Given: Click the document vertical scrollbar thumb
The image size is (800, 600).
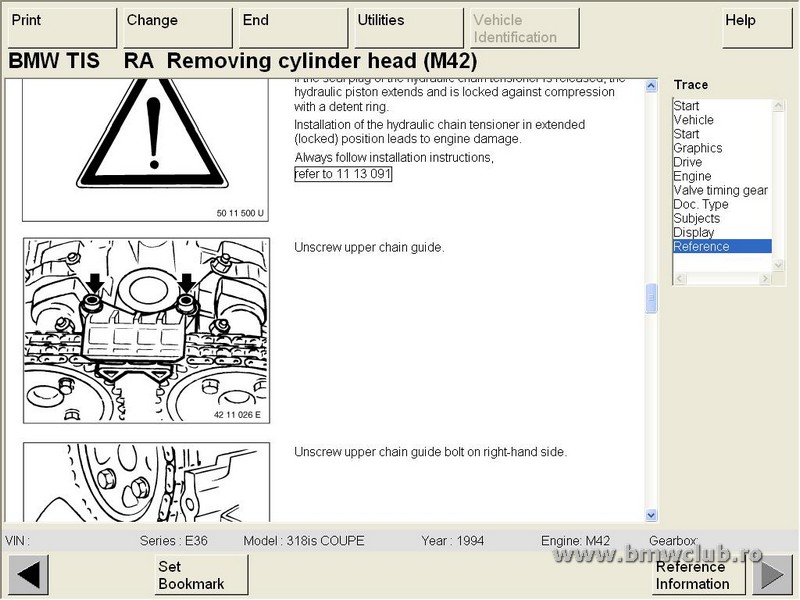Looking at the screenshot, I should pos(652,298).
